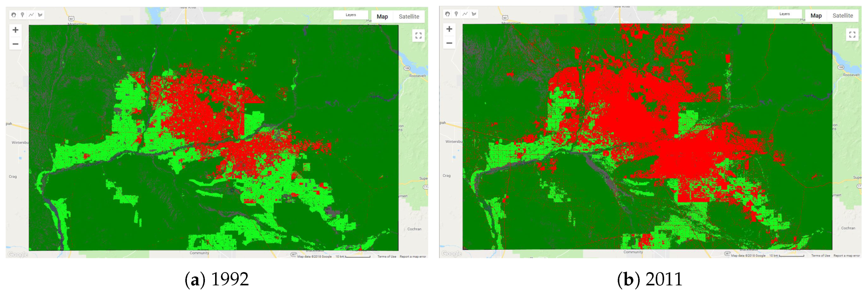The image size is (868, 293).
Task: Switch the 2011 map to Satellite tab
Action: point(843,16)
